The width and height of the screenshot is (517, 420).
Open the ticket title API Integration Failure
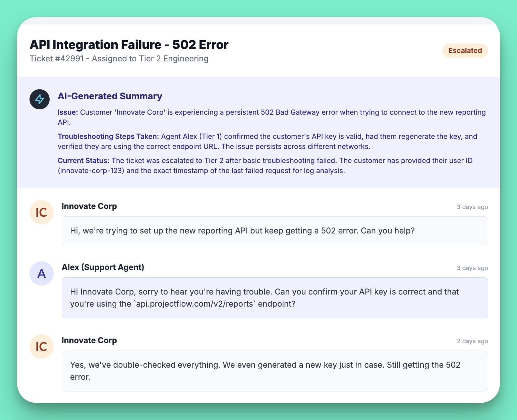click(129, 44)
